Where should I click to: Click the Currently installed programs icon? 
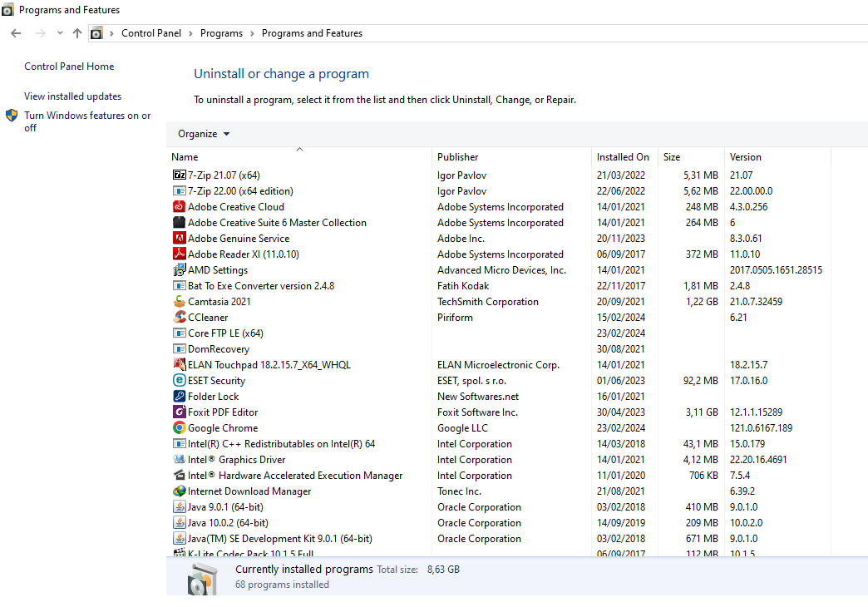tap(201, 578)
